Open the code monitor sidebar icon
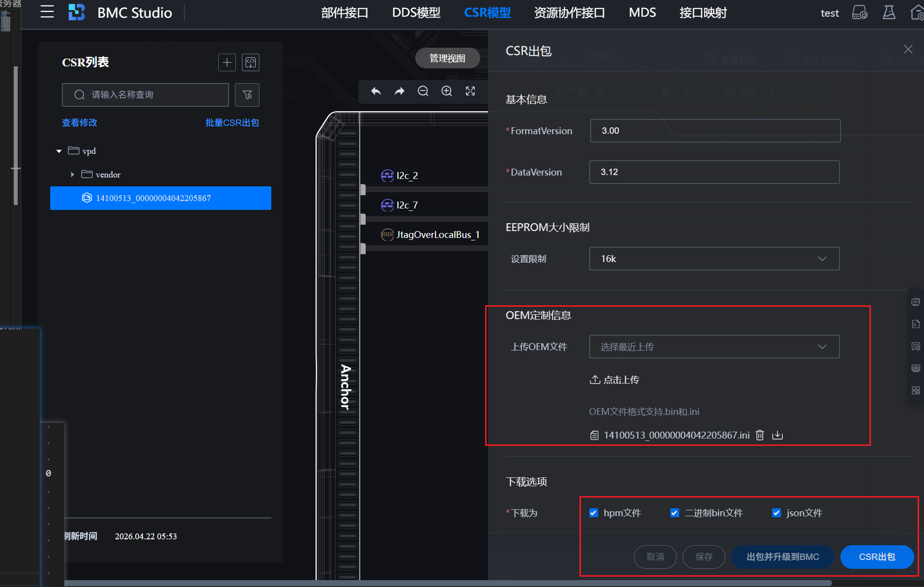Viewport: 924px width, 587px height. [916, 302]
